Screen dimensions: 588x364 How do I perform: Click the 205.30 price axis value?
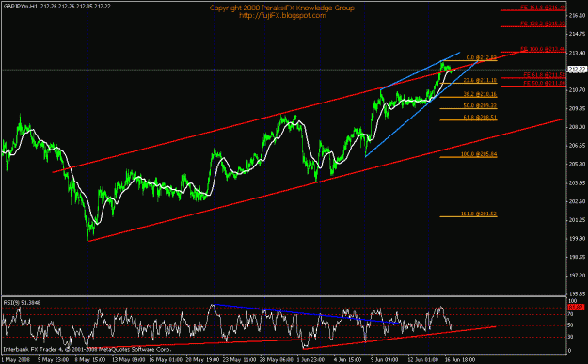click(x=577, y=165)
